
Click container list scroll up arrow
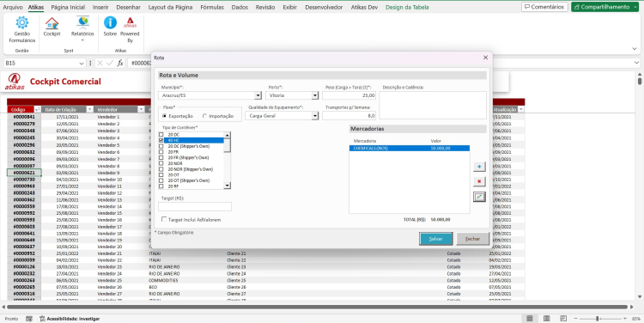[x=228, y=135]
